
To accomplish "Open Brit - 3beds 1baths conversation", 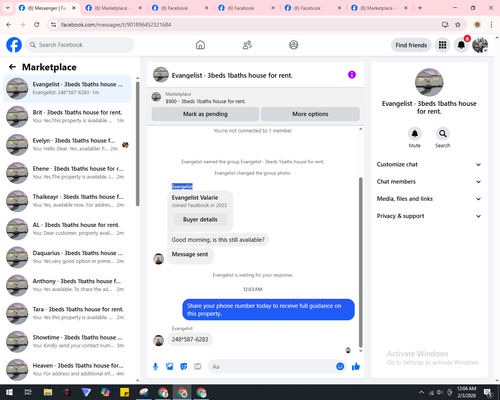I will [x=67, y=117].
